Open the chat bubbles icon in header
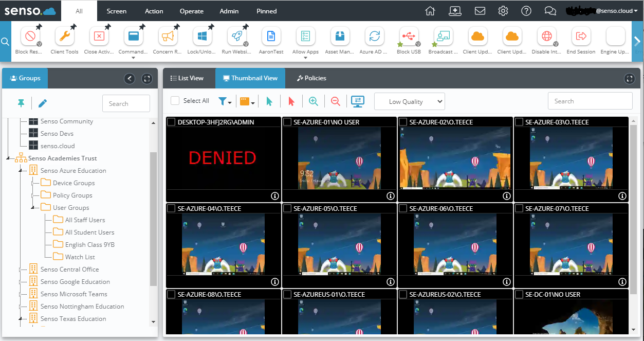 pos(550,11)
